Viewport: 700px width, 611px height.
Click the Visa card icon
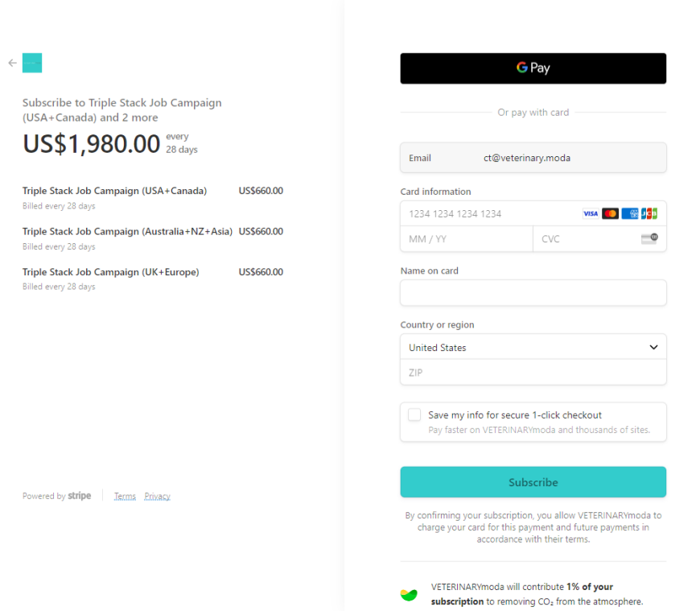(591, 214)
